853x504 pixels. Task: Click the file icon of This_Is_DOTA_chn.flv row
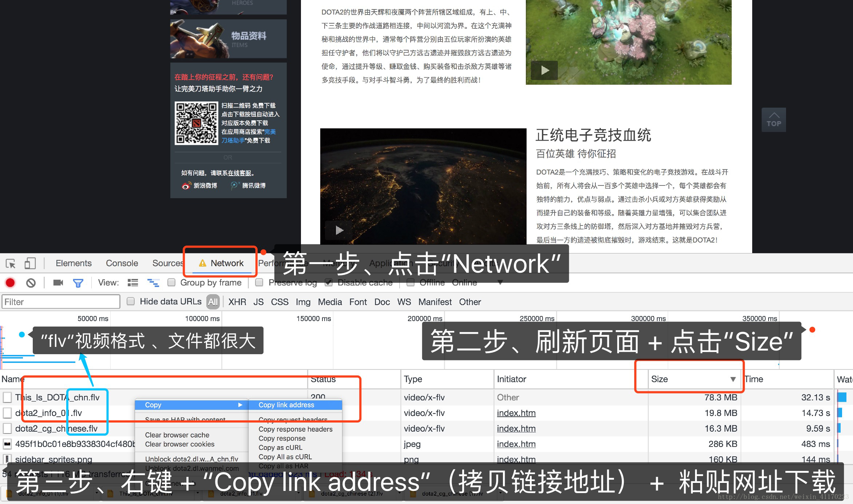[7, 397]
